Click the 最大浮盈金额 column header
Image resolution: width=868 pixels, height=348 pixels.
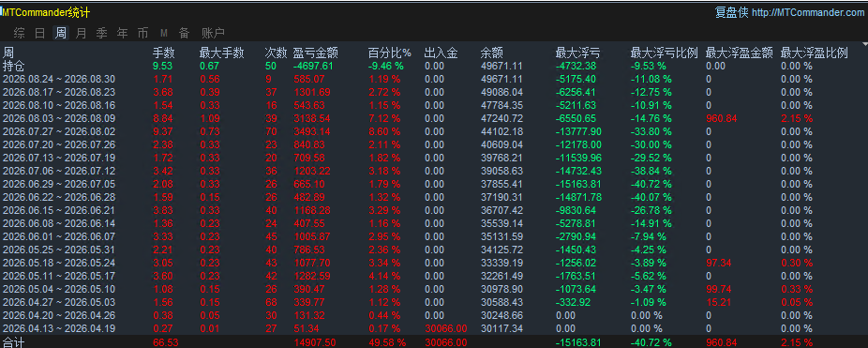740,53
